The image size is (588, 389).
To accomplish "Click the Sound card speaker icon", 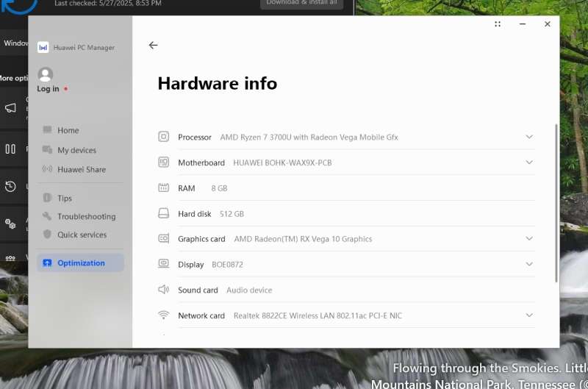I will tap(163, 289).
